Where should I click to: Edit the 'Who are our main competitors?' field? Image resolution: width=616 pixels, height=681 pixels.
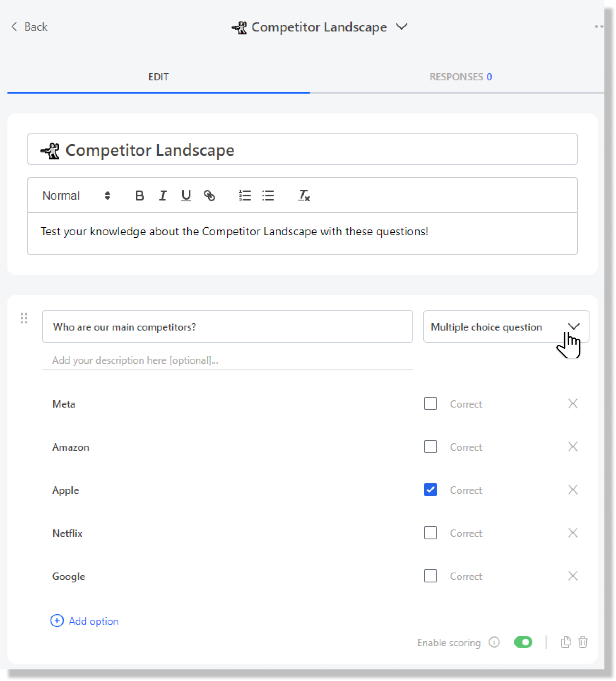click(x=228, y=327)
